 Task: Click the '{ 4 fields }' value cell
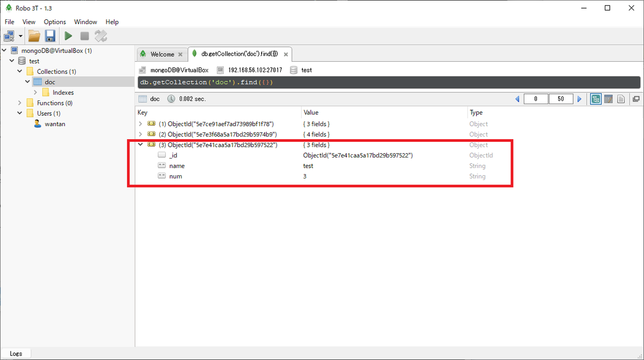[x=317, y=134]
